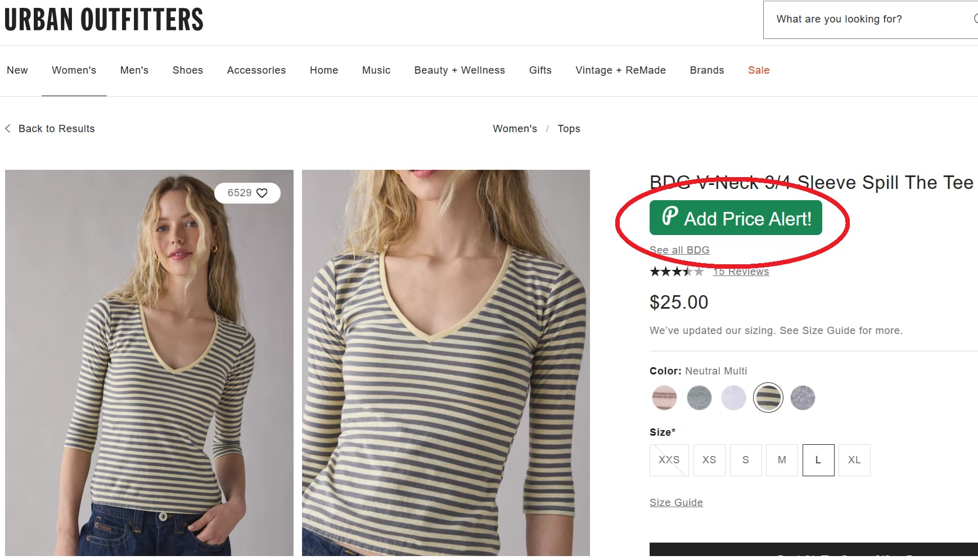Click the search magnifier icon
Viewport: 978px width, 560px height.
(x=976, y=19)
